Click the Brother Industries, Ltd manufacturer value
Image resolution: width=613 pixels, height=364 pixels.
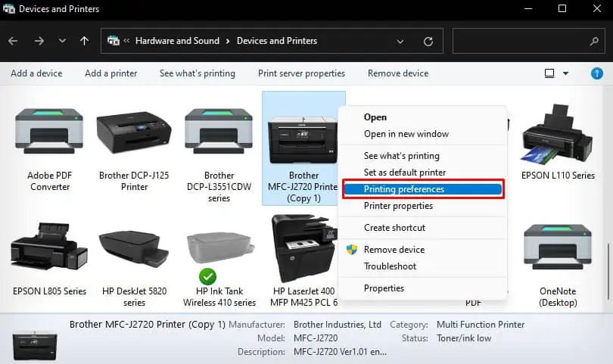[338, 325]
